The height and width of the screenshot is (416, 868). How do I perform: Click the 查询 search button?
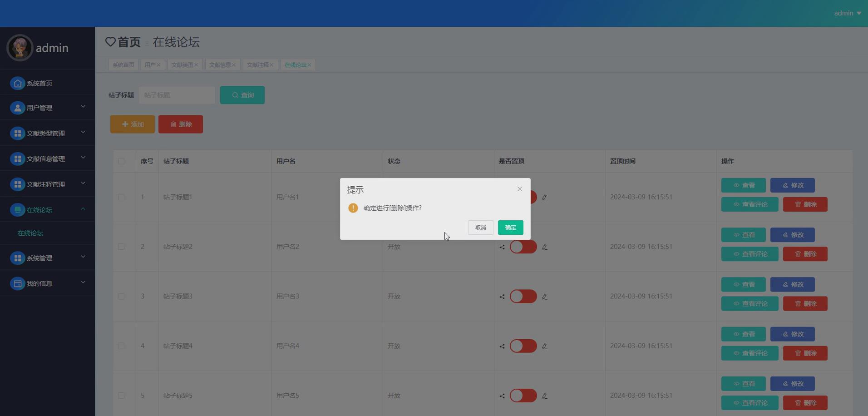point(242,95)
